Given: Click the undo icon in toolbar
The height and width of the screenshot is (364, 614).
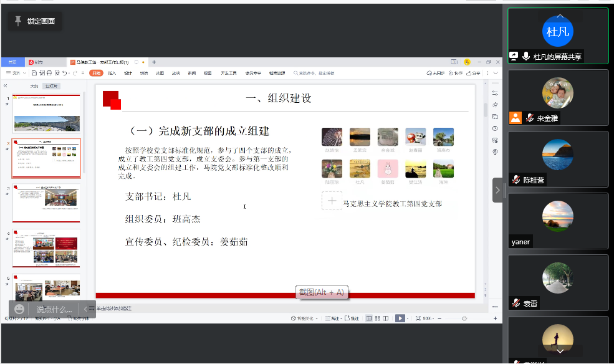Looking at the screenshot, I should click(x=64, y=73).
